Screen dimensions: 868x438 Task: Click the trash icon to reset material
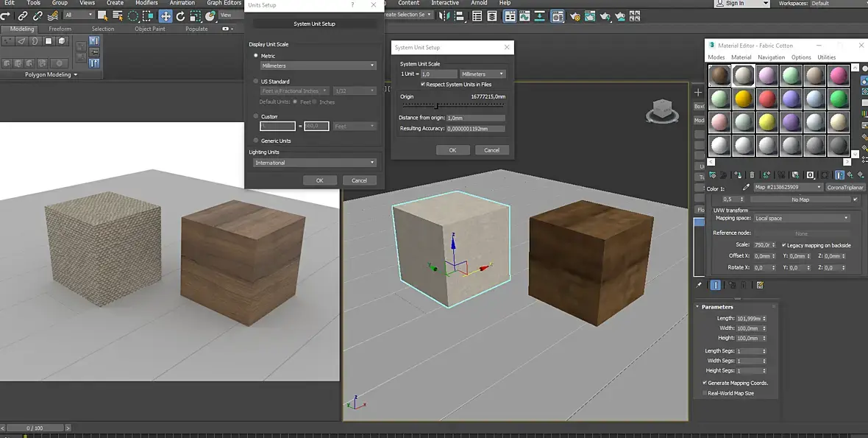[751, 175]
